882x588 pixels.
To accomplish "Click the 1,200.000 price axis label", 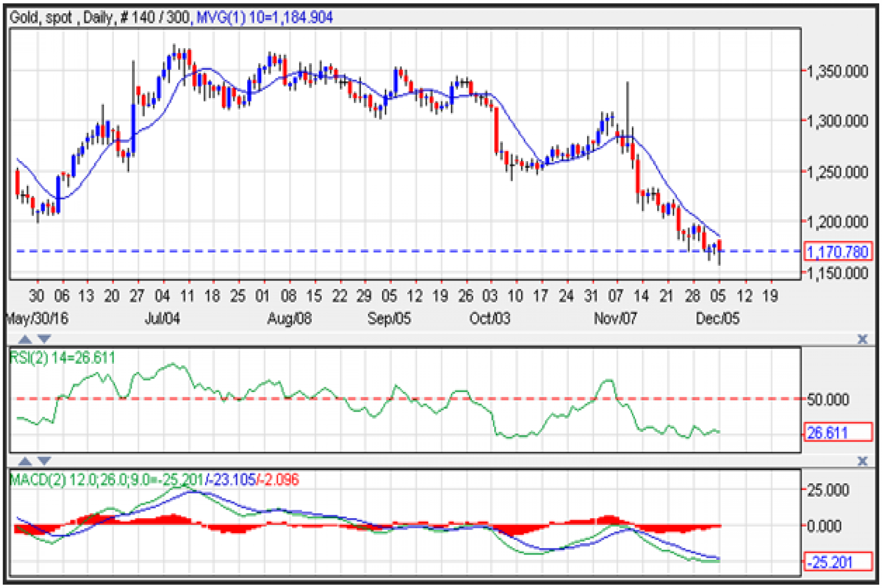I will [838, 222].
